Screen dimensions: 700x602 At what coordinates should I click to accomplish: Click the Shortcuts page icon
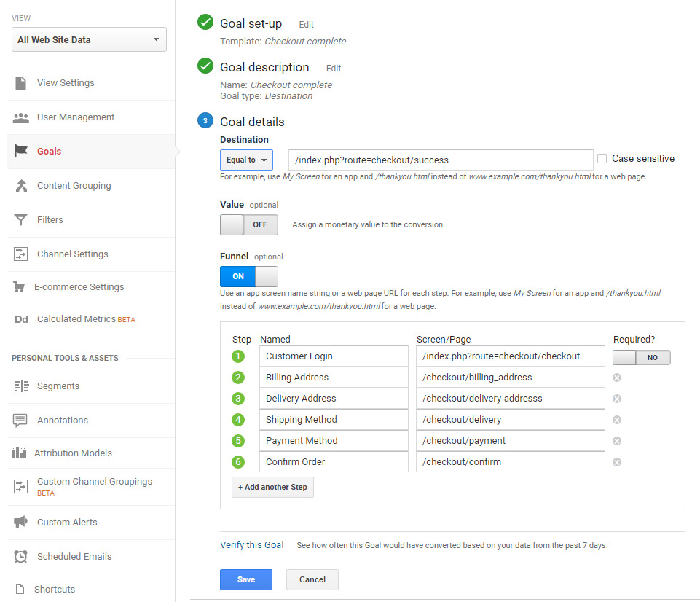click(19, 590)
